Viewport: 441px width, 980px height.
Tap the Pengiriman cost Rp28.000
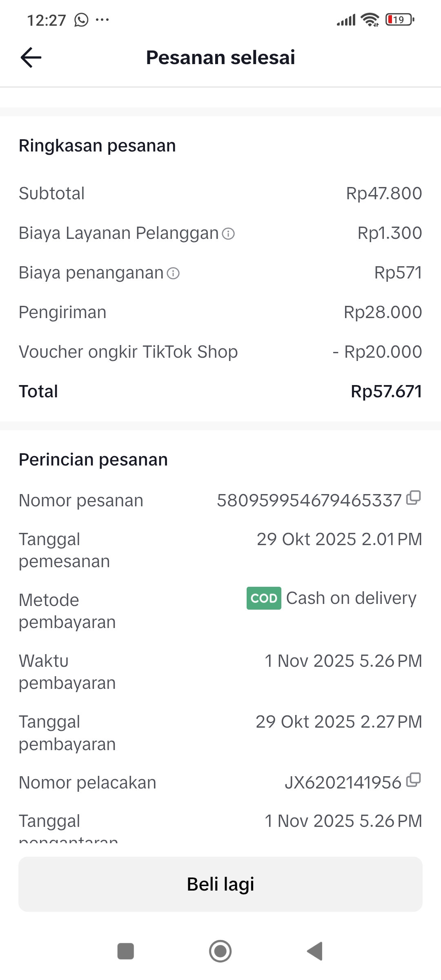[383, 312]
